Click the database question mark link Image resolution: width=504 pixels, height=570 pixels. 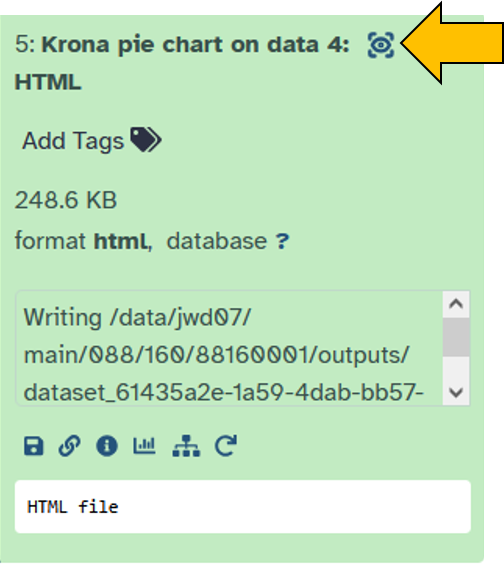coord(282,241)
